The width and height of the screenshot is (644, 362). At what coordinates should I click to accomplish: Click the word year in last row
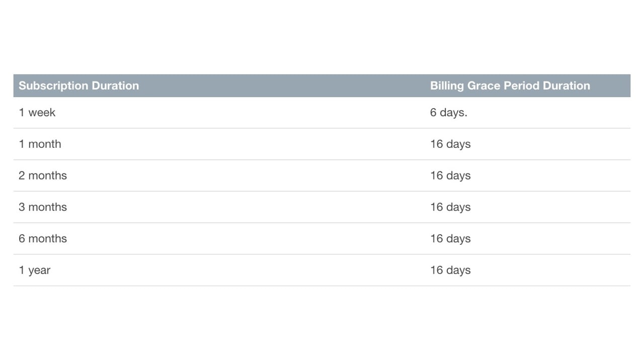(39, 271)
